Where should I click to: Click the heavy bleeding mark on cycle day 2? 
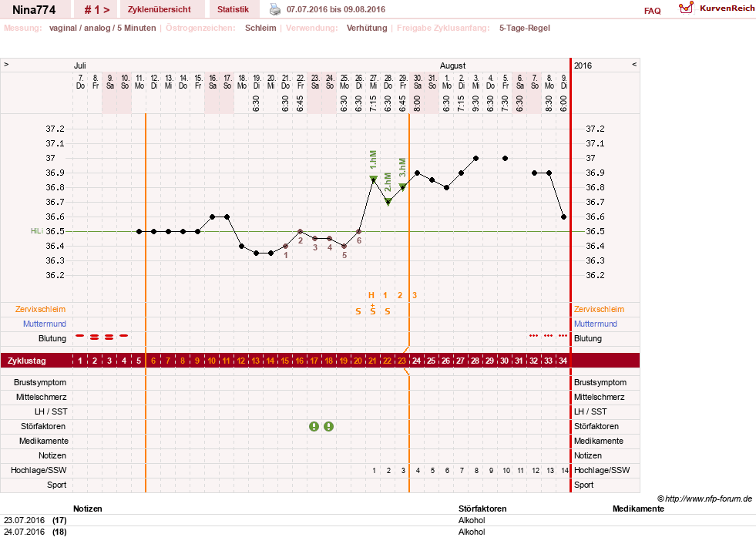click(95, 337)
